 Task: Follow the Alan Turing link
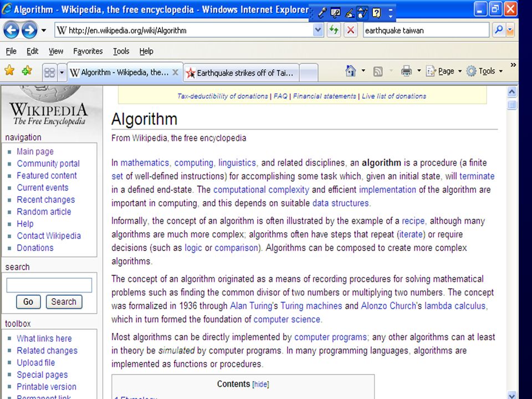(x=251, y=306)
